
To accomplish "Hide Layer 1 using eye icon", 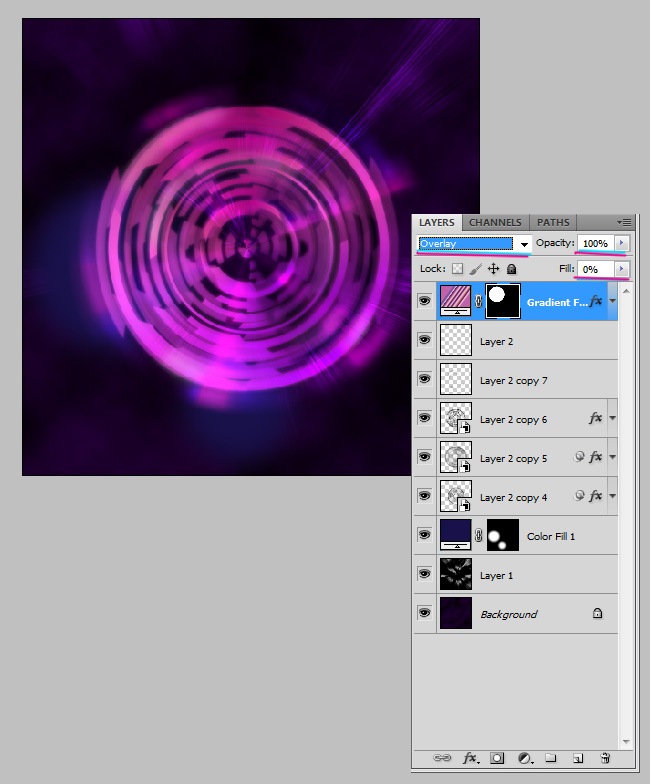I will (x=424, y=574).
